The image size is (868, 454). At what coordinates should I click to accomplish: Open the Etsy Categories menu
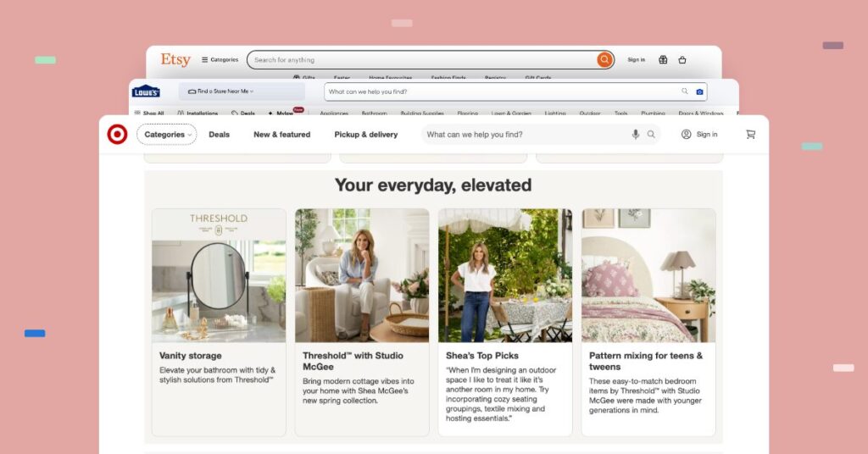pyautogui.click(x=220, y=60)
